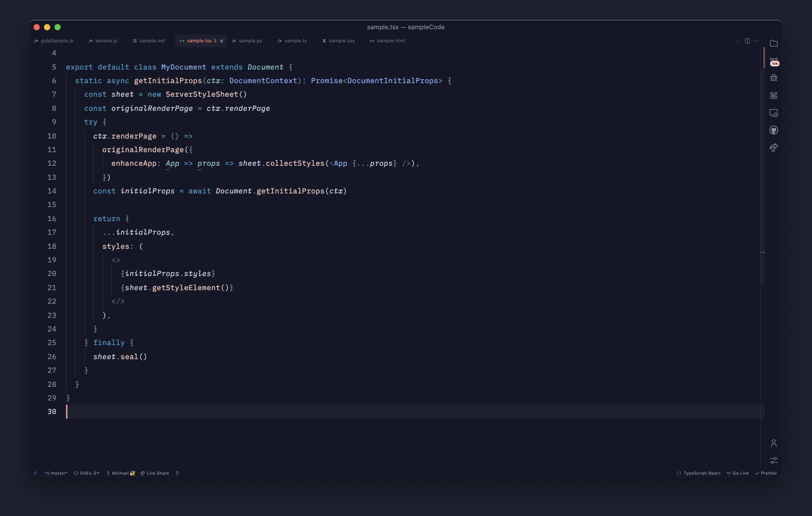The height and width of the screenshot is (516, 812).
Task: Click Live Share in the status bar
Action: click(x=155, y=473)
